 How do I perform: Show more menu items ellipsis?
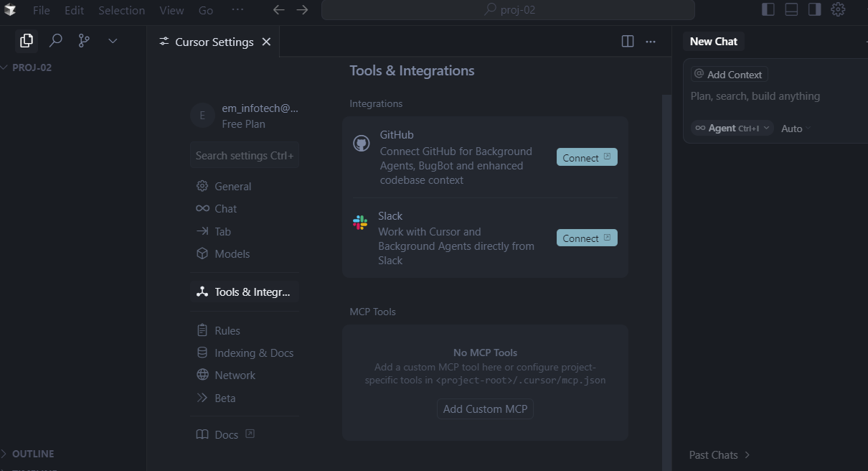pyautogui.click(x=238, y=9)
